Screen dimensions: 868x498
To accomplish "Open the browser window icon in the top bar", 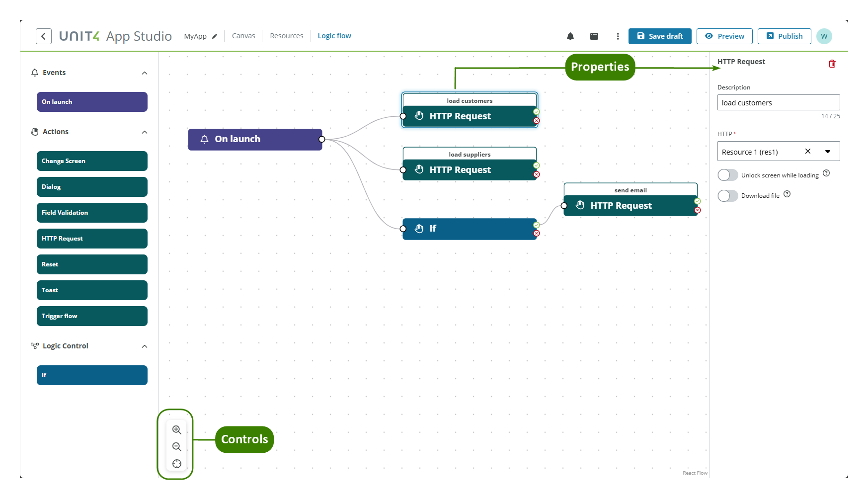I will (x=594, y=36).
